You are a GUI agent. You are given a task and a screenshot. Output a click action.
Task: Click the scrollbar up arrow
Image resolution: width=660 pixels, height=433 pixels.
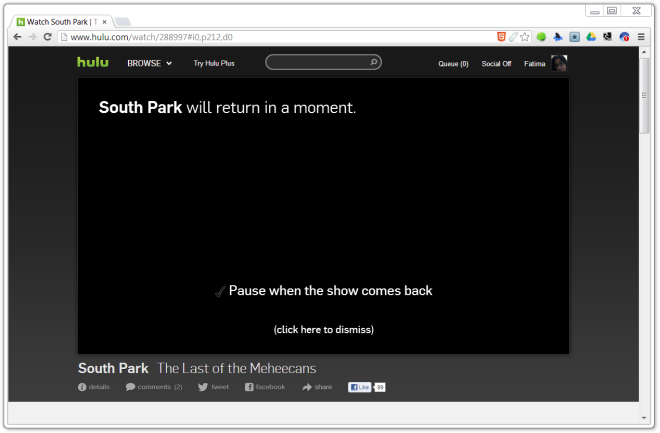[644, 52]
